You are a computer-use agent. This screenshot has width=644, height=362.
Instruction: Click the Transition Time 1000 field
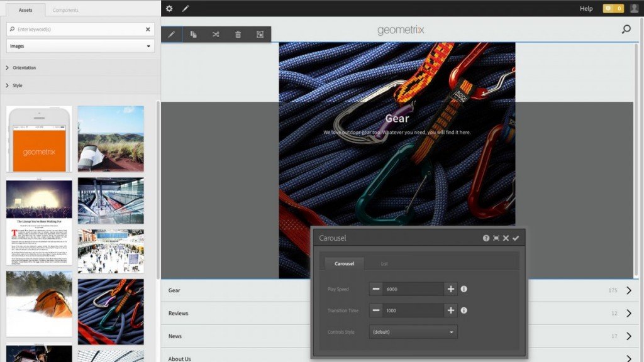413,310
